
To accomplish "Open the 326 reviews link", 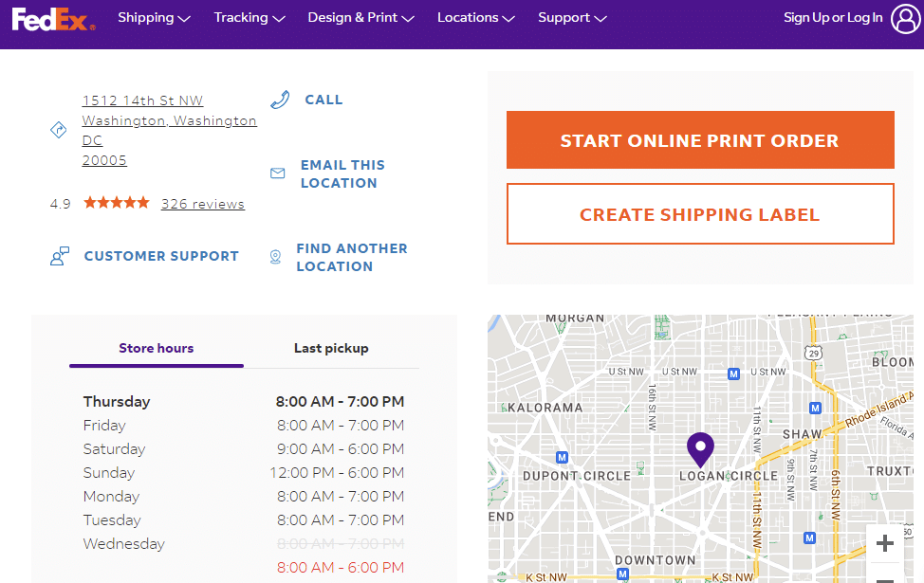I will (202, 203).
